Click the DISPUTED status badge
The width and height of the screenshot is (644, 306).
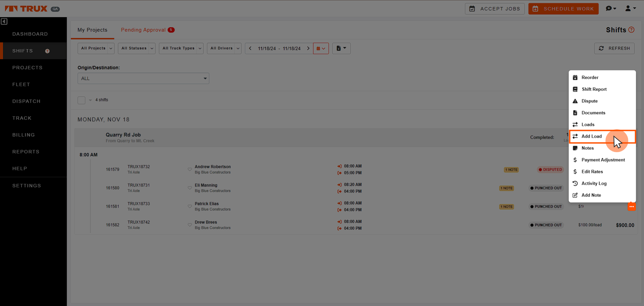click(550, 170)
